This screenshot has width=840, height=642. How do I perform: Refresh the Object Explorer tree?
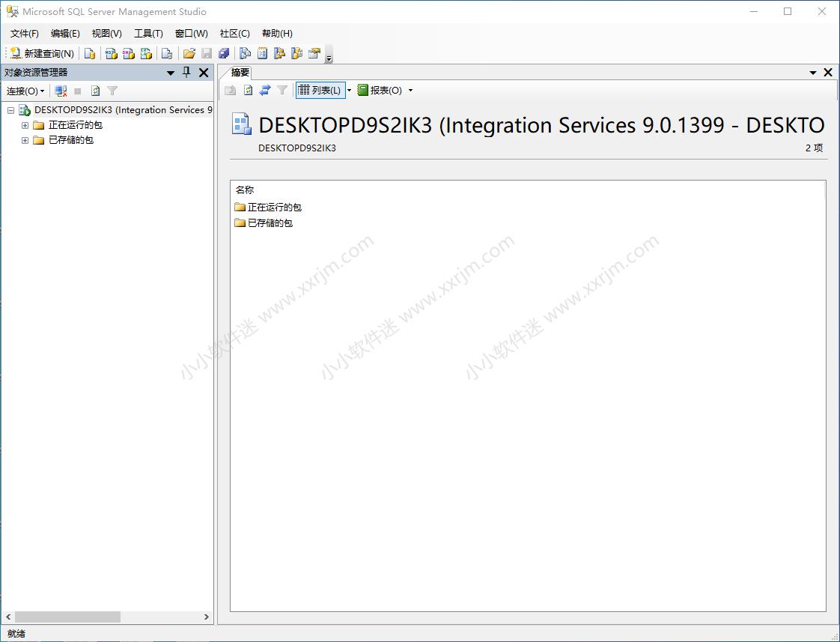click(95, 90)
